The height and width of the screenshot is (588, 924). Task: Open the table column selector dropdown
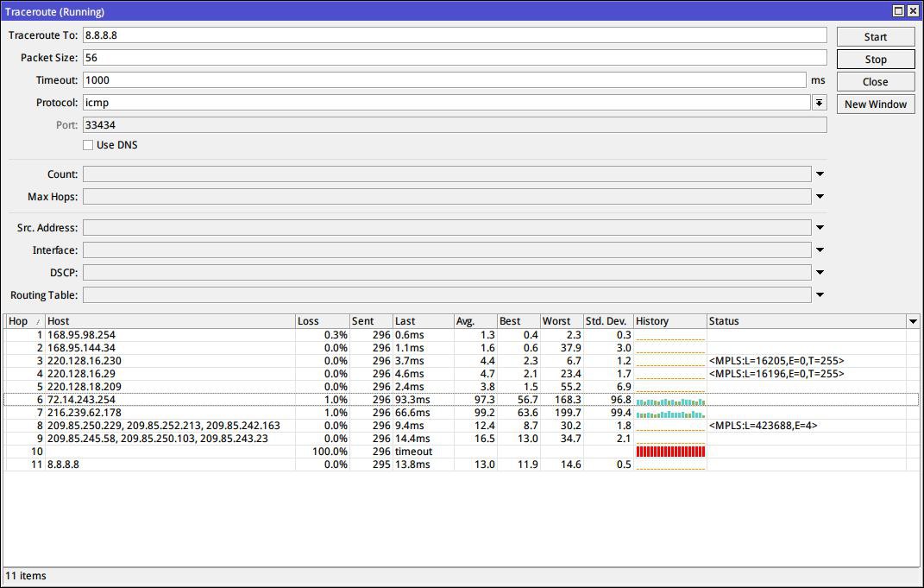click(913, 321)
